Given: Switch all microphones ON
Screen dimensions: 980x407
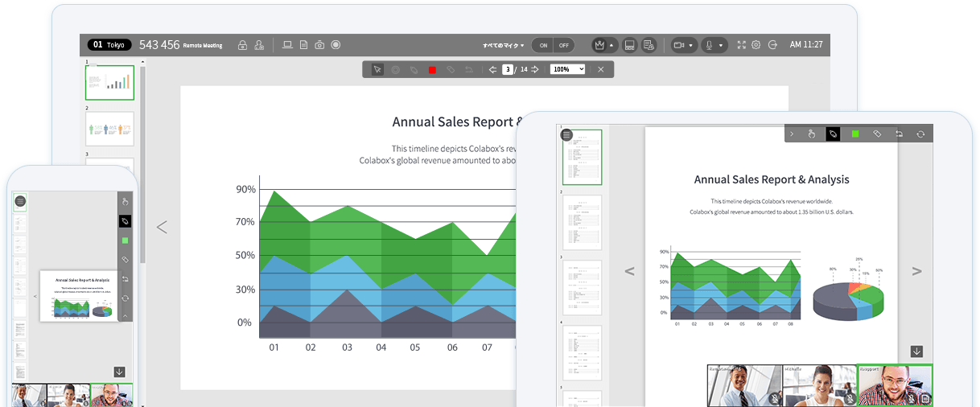Looking at the screenshot, I should (543, 45).
